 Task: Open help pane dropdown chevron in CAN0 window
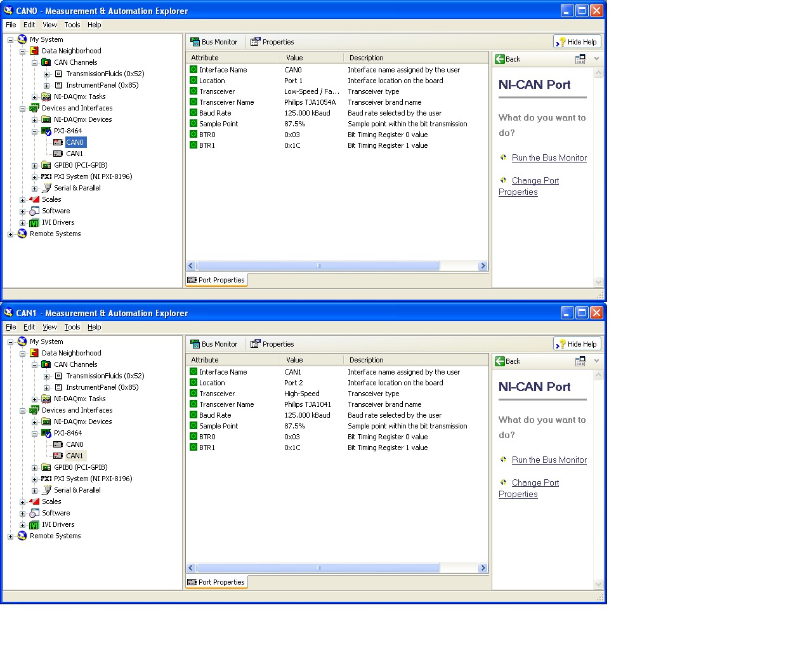click(x=596, y=59)
